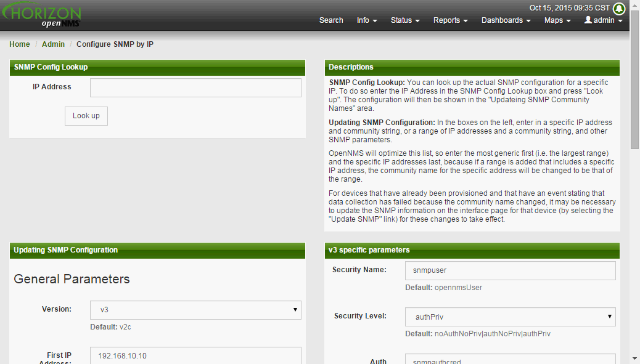Open the Reports menu
Image resolution: width=640 pixels, height=364 pixels.
click(x=450, y=20)
